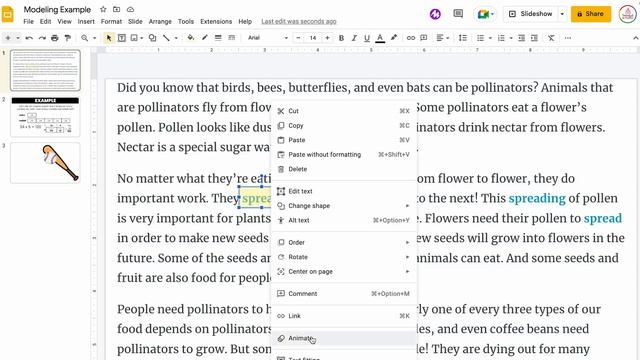Select the EXAMPLE slide thumbnail
This screenshot has height=360, width=640.
point(45,116)
